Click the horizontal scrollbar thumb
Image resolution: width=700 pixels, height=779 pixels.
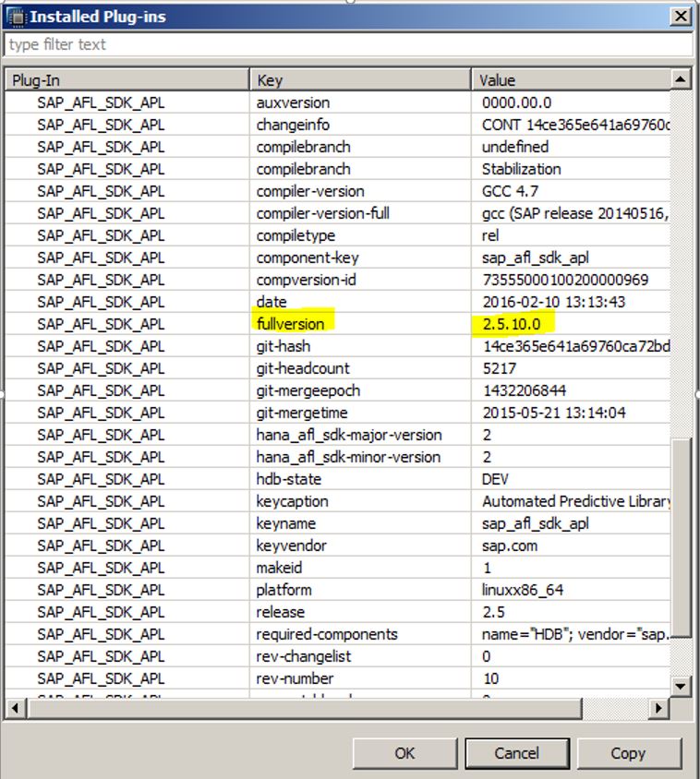pyautogui.click(x=304, y=708)
